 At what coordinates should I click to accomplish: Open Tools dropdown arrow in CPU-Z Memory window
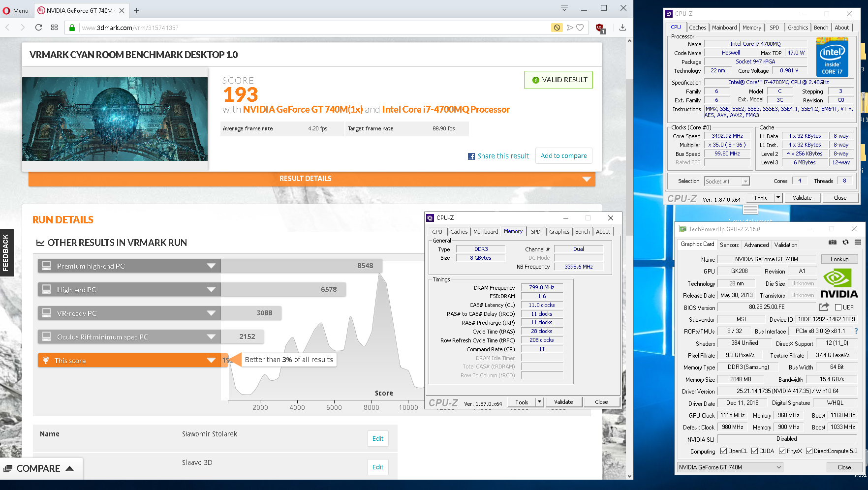(x=539, y=402)
